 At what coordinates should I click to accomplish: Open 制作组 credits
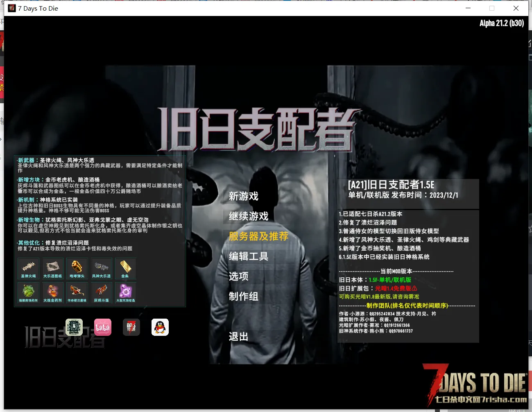(244, 297)
